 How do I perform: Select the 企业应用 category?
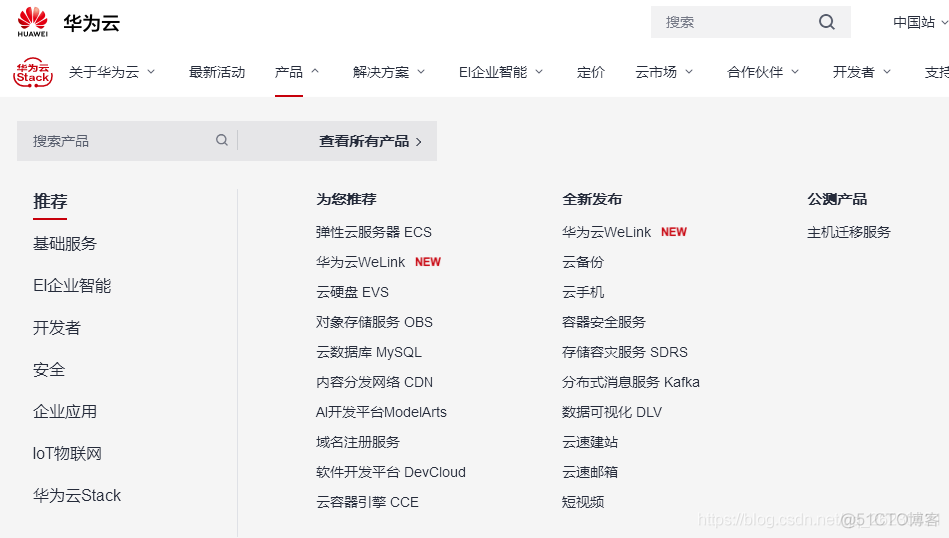click(x=65, y=412)
